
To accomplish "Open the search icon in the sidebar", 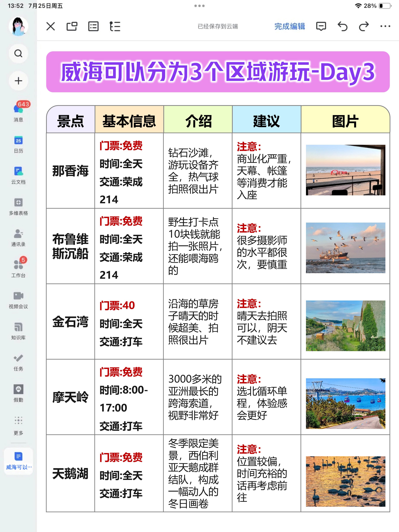I will tap(18, 53).
